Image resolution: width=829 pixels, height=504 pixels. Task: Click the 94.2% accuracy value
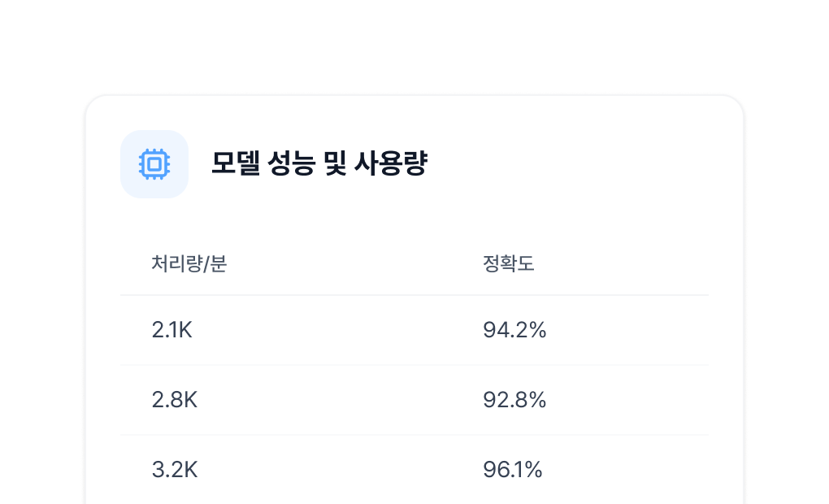pos(514,330)
